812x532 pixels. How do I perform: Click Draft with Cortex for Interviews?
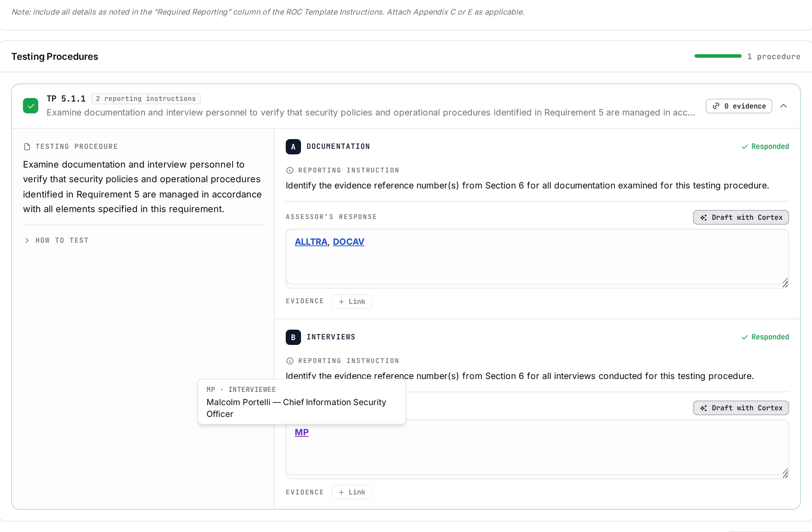click(741, 408)
